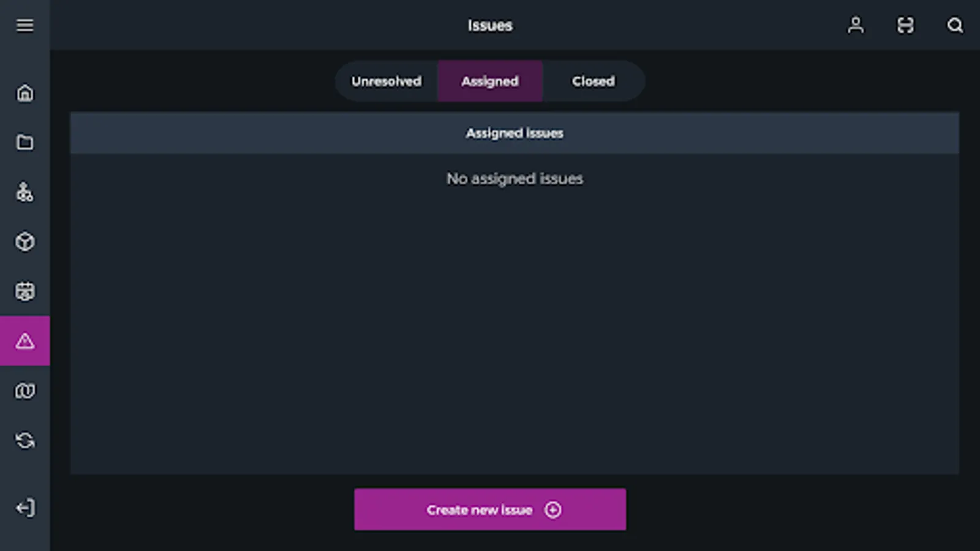
Task: Open the 3D cube sidebar icon
Action: coord(25,242)
